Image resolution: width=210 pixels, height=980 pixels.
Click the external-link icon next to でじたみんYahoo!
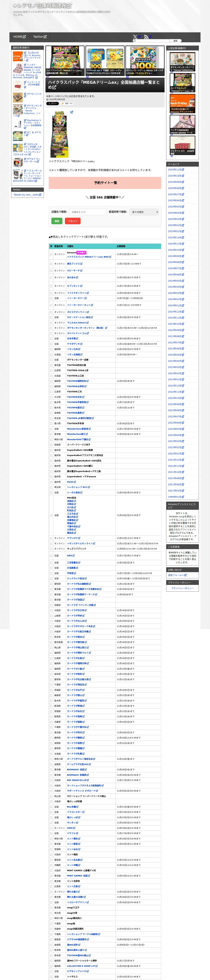[x=88, y=323]
